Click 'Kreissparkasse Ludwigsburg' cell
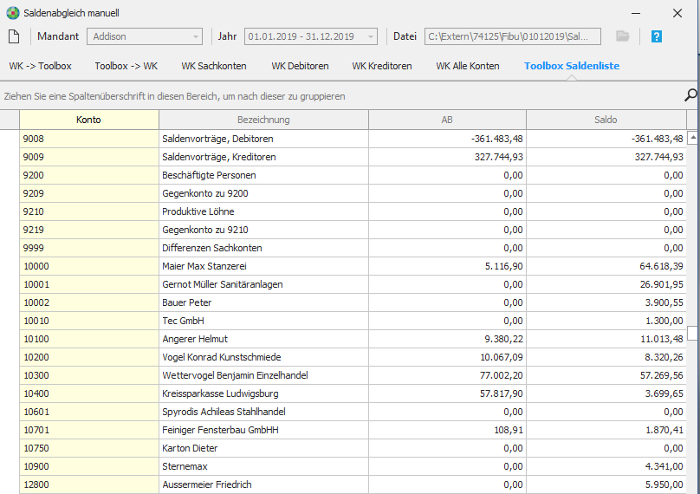 coord(263,394)
